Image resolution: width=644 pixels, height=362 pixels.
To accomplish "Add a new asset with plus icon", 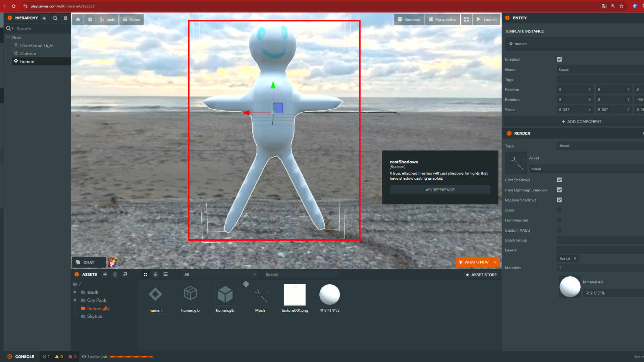I will point(105,275).
